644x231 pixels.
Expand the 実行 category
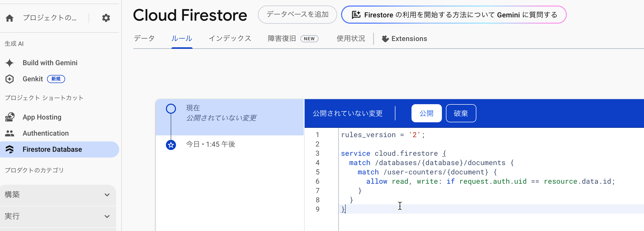[x=58, y=216]
